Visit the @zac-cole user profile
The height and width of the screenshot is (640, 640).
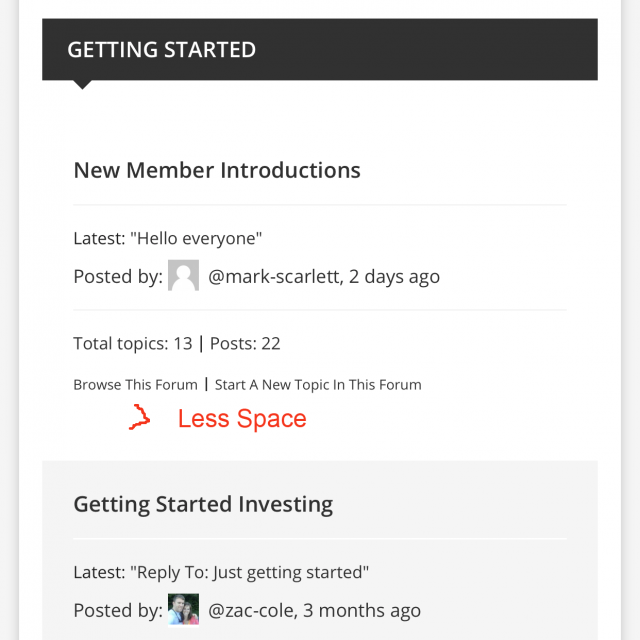(x=253, y=611)
